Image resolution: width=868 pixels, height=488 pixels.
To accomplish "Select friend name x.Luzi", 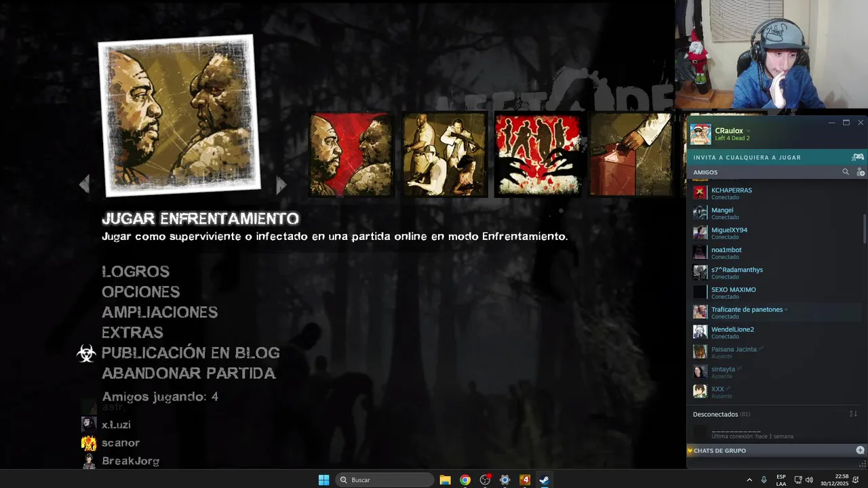I will pyautogui.click(x=116, y=425).
